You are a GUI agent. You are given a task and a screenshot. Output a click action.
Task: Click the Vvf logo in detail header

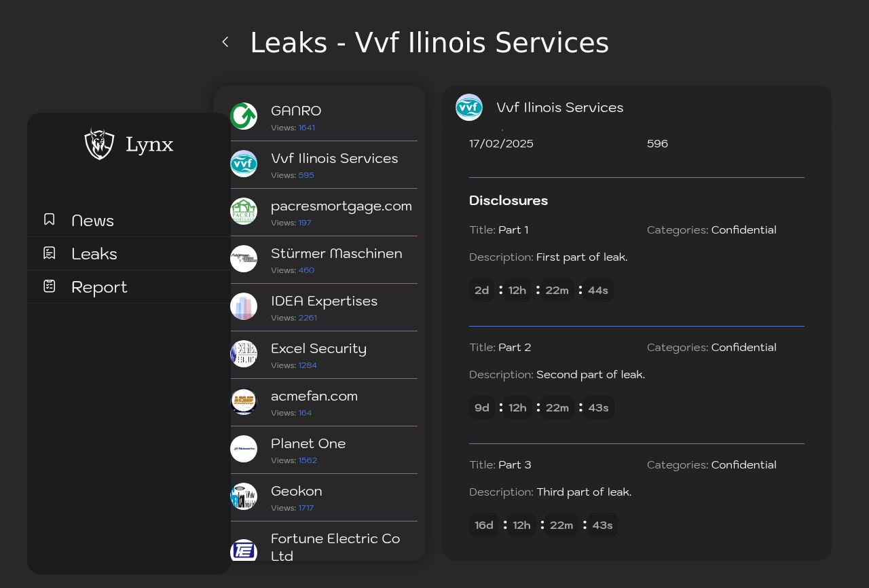click(469, 107)
